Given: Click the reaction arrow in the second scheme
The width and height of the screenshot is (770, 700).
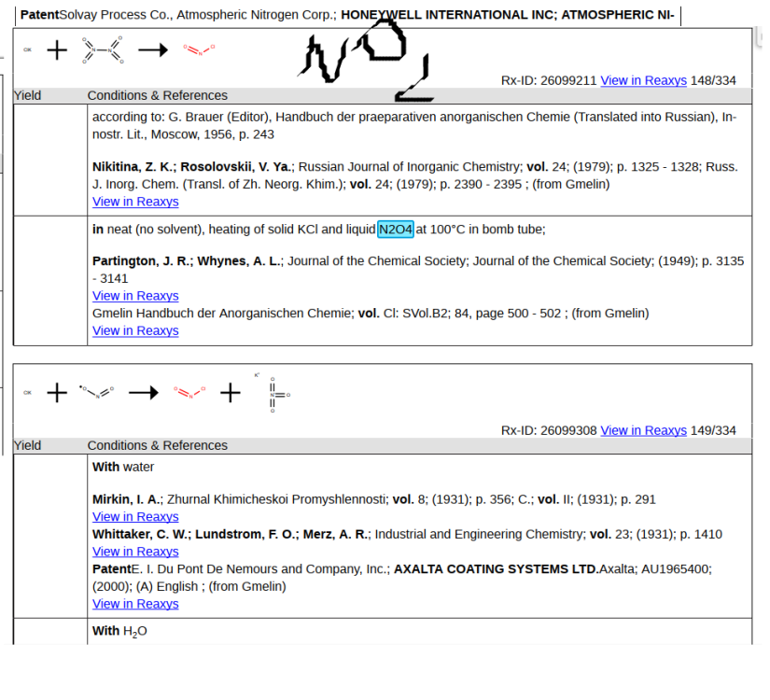Looking at the screenshot, I should click(143, 394).
